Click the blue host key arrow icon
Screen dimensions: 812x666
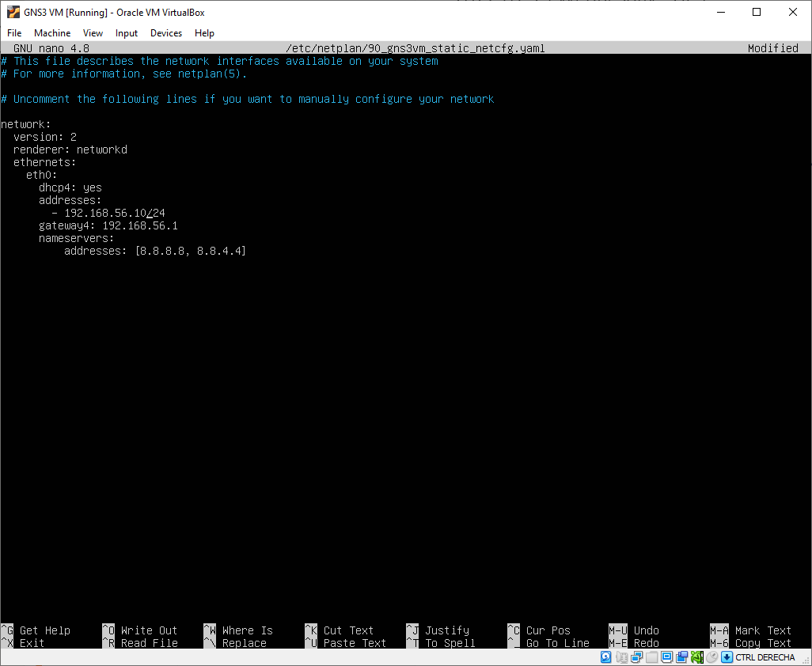(727, 657)
